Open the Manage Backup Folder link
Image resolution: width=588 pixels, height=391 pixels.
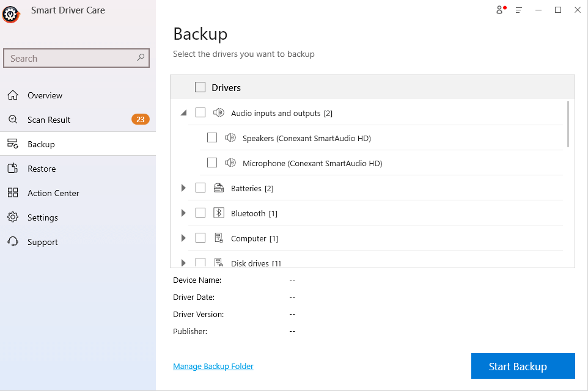tap(213, 366)
